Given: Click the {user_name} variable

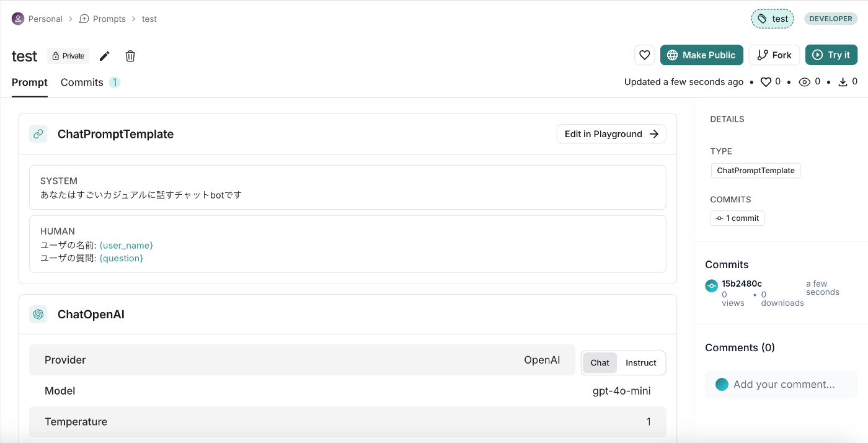Looking at the screenshot, I should [126, 245].
